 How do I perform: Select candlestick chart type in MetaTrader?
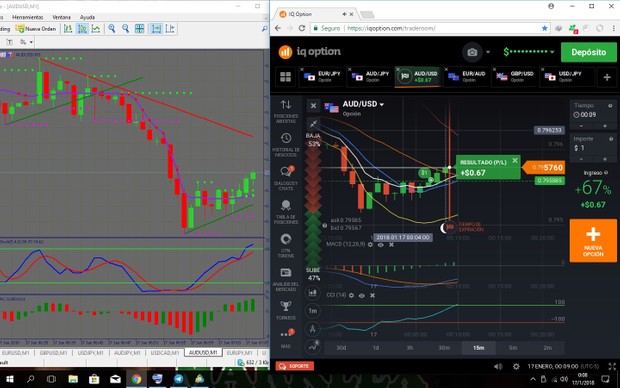click(x=82, y=28)
